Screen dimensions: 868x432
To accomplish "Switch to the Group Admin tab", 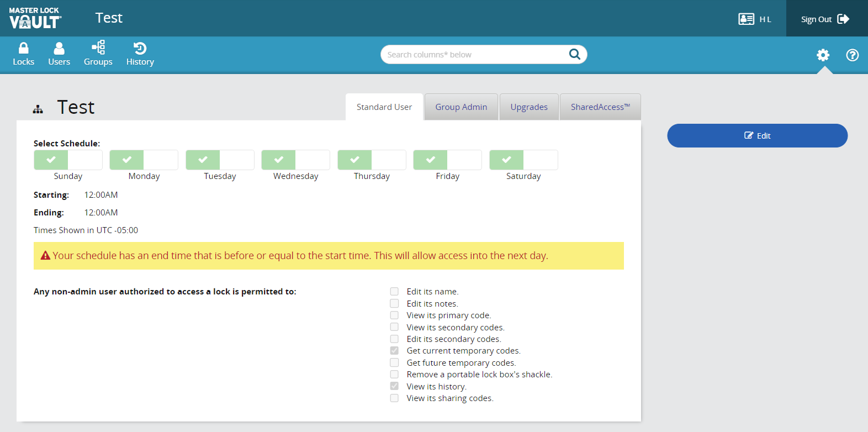I will click(x=461, y=107).
